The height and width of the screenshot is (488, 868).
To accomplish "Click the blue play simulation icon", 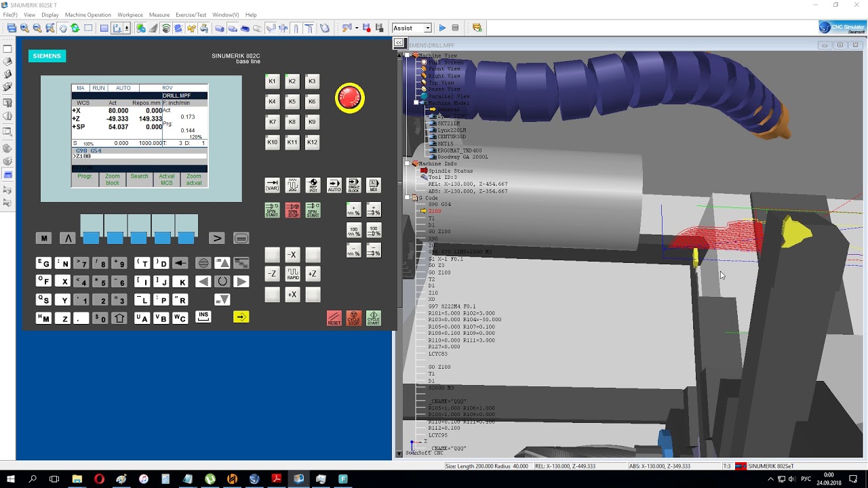I will click(x=442, y=28).
